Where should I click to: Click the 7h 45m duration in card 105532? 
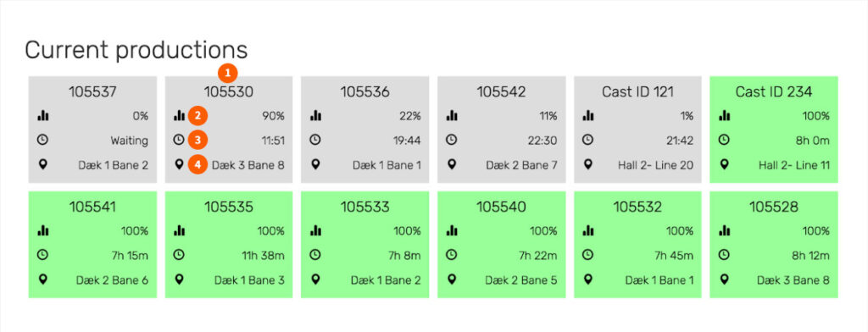coord(674,256)
